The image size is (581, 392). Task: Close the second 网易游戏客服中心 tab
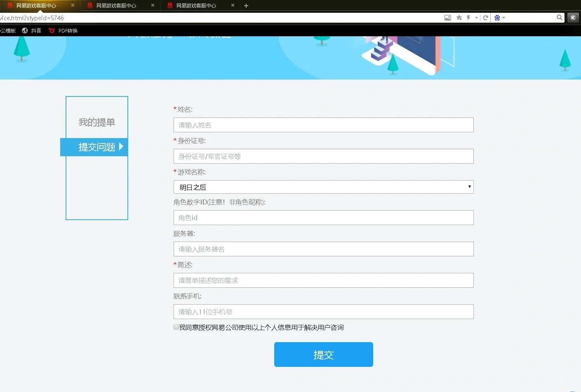click(153, 5)
